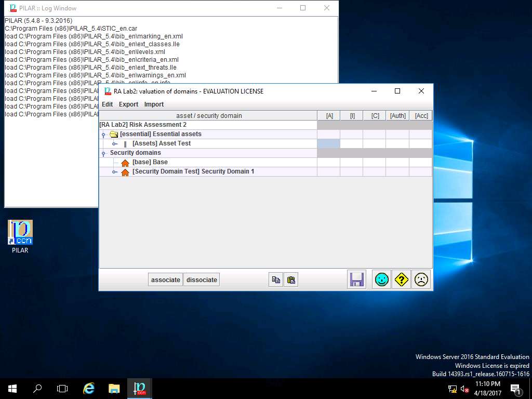This screenshot has width=532, height=399.
Task: Click the [C] cell of Base row
Action: 375,162
